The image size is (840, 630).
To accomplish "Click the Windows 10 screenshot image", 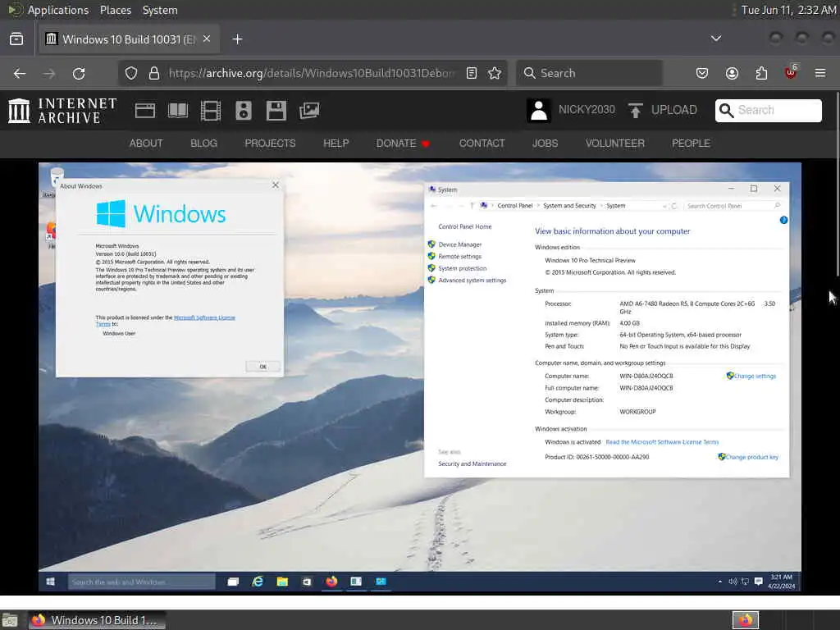I will (x=419, y=377).
